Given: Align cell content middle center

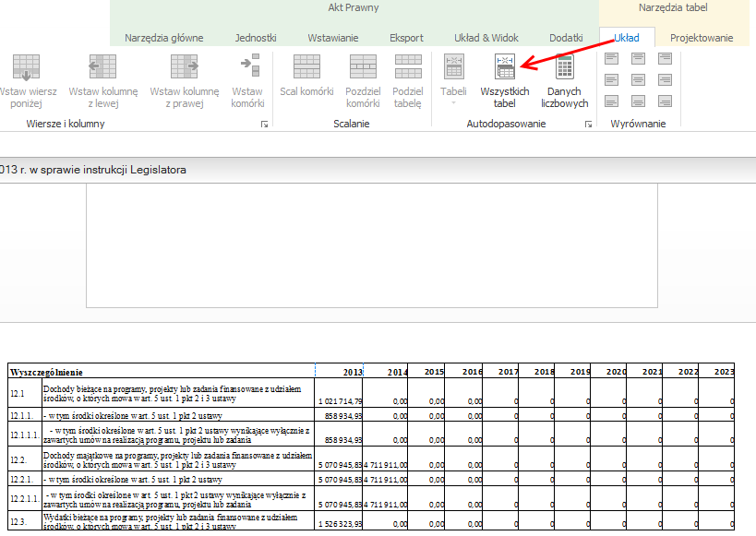Looking at the screenshot, I should 639,79.
